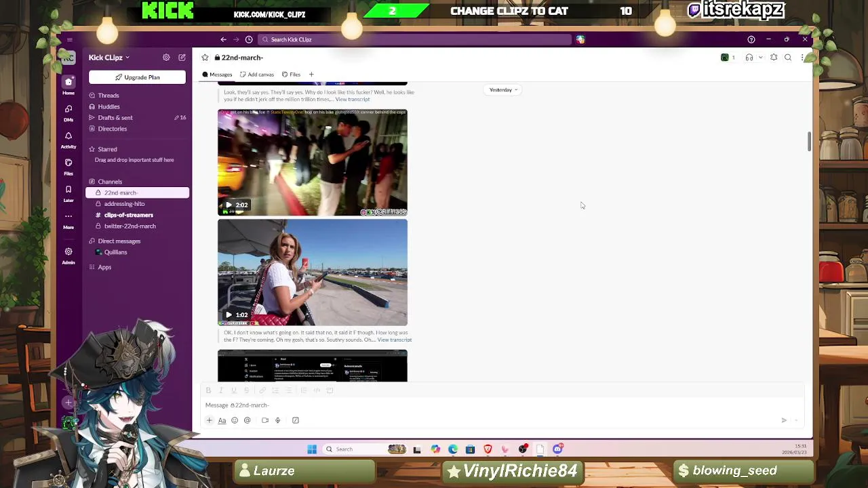Open the history clock icon
Image resolution: width=868 pixels, height=488 pixels.
click(x=249, y=39)
